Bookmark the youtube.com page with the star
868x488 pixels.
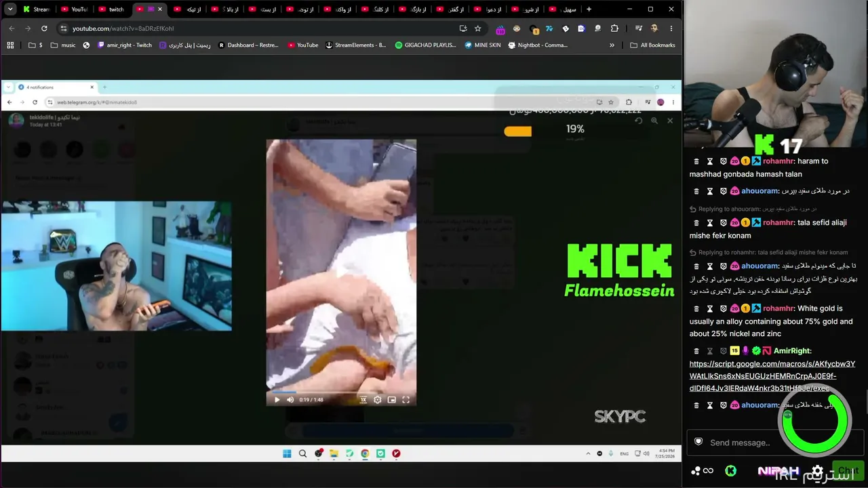pyautogui.click(x=477, y=28)
